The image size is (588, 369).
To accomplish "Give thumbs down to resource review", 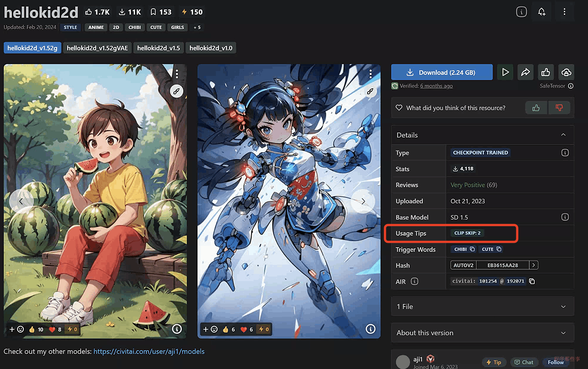I will 559,108.
